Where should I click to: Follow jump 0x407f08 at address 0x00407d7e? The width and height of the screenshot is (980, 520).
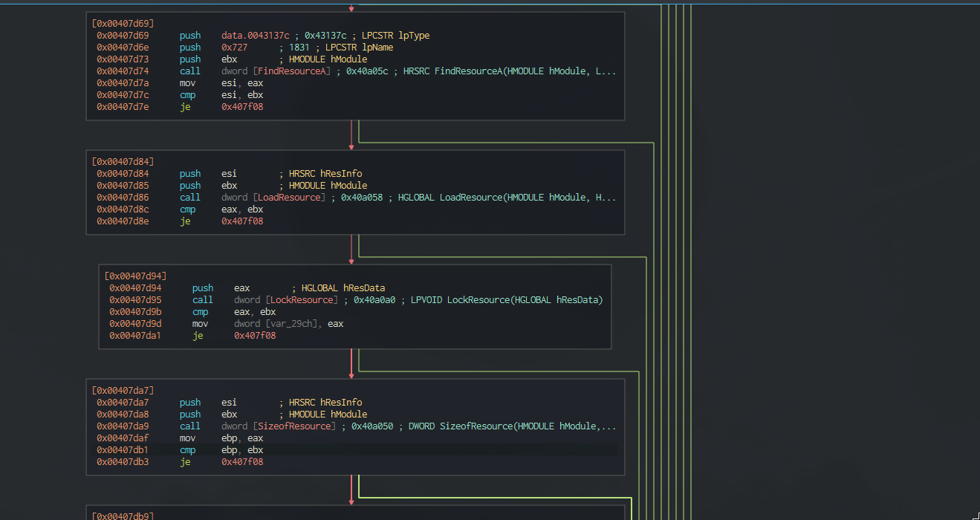tap(242, 107)
